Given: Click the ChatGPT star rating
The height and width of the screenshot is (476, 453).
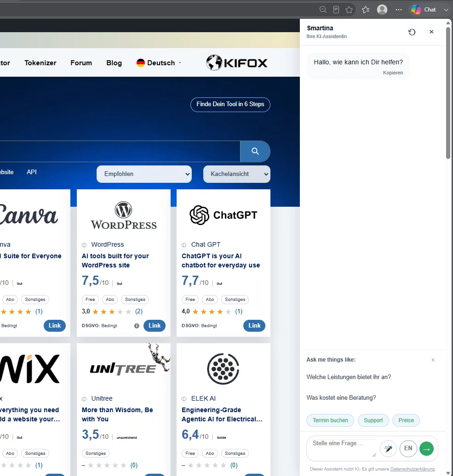Looking at the screenshot, I should click(212, 312).
